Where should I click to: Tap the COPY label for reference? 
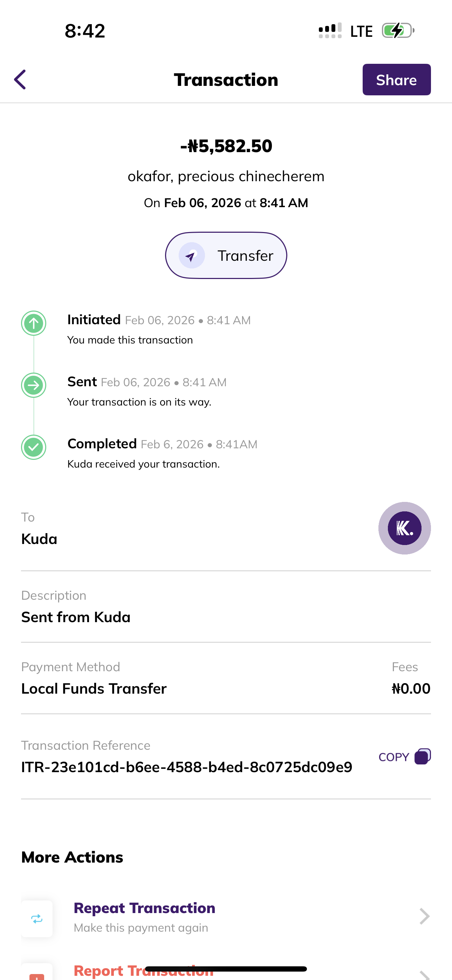(394, 757)
